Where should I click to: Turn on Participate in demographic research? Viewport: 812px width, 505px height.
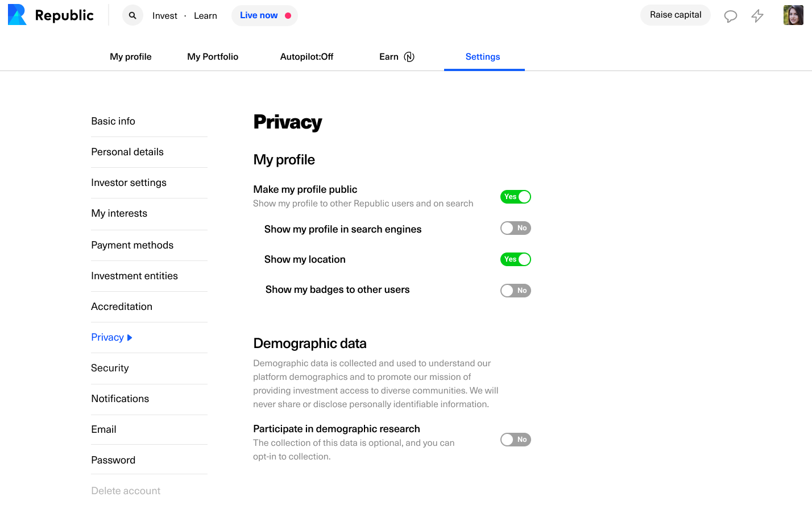pyautogui.click(x=515, y=440)
